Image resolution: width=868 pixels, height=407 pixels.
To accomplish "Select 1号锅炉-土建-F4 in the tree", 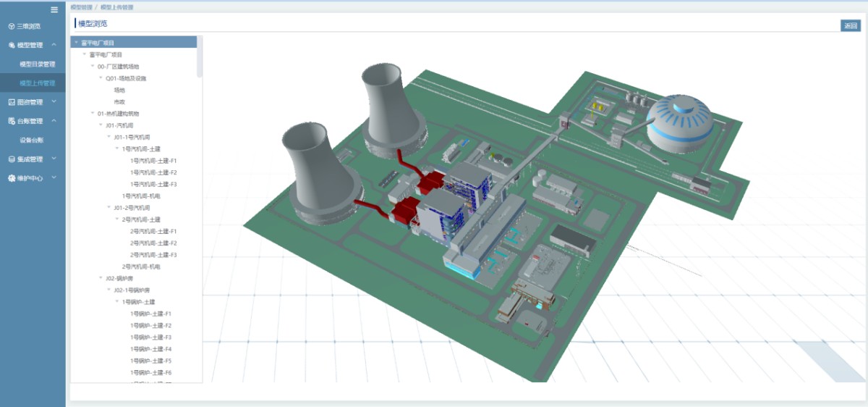I will pyautogui.click(x=151, y=349).
